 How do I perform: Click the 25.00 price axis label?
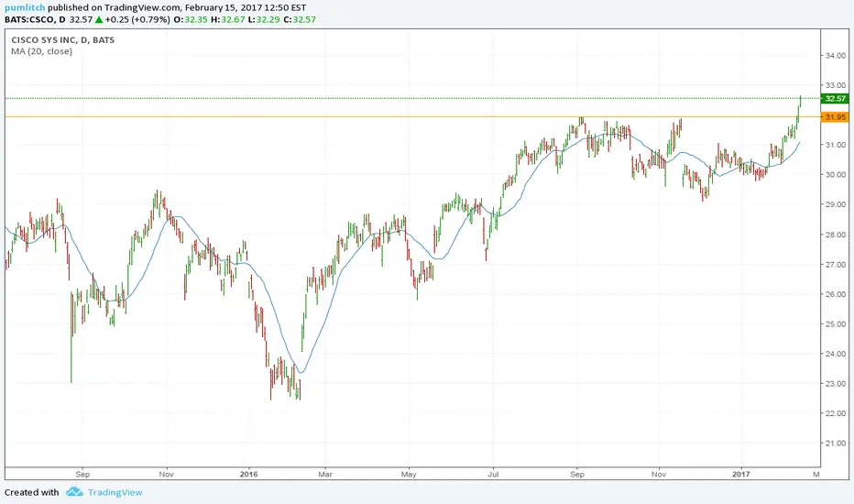(x=836, y=324)
